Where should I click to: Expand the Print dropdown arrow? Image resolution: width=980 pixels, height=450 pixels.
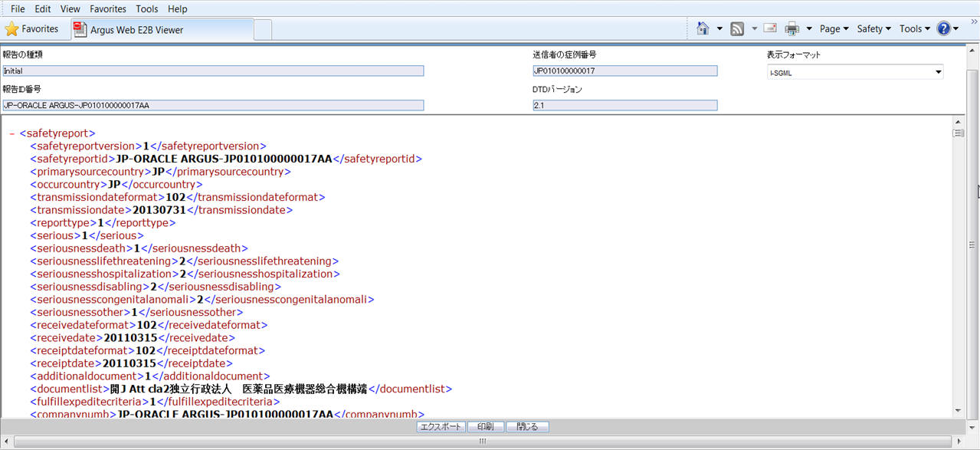click(808, 29)
